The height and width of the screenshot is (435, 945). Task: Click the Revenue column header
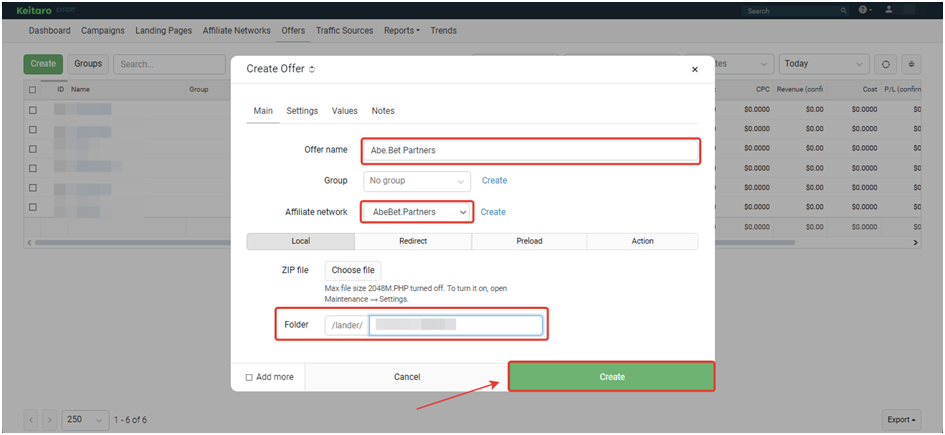coord(799,90)
